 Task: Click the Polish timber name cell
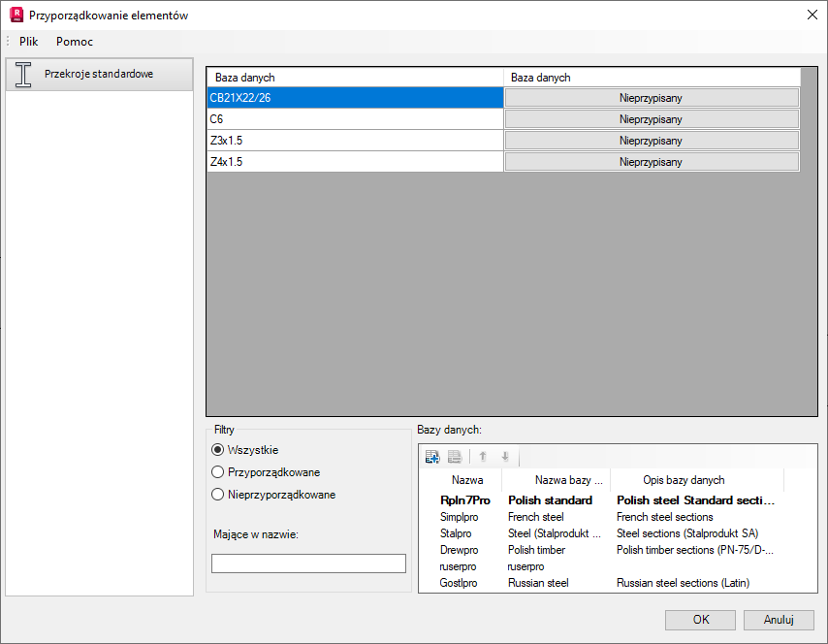536,550
